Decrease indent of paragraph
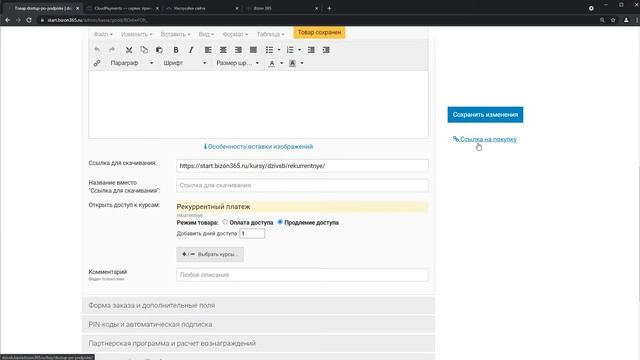This screenshot has height=360, width=640. click(x=311, y=50)
